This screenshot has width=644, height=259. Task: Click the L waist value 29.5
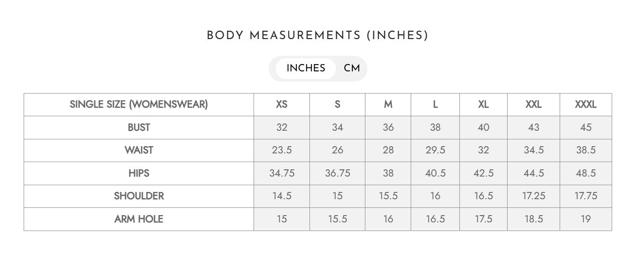coord(435,150)
